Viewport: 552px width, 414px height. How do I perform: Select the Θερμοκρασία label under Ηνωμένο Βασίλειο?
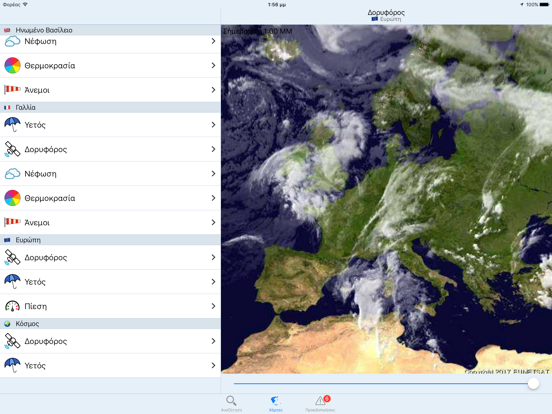(x=50, y=66)
